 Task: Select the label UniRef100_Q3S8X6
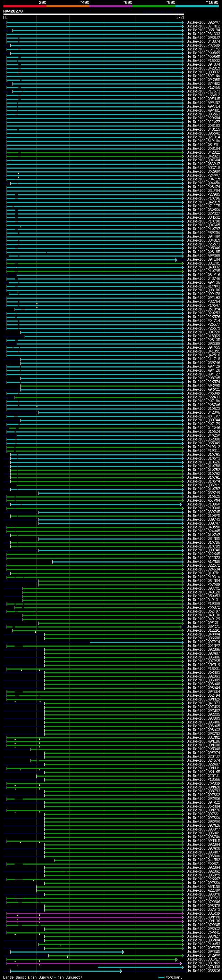coord(203,971)
